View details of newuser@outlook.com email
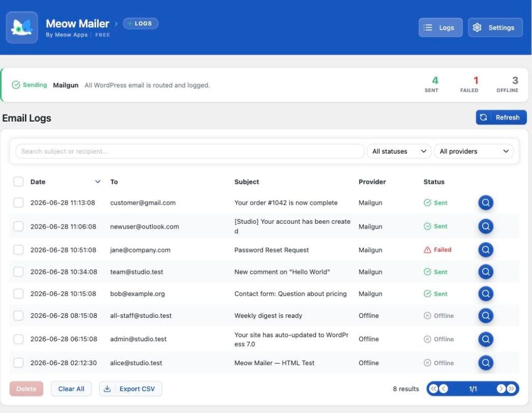The width and height of the screenshot is (532, 413). pyautogui.click(x=486, y=226)
